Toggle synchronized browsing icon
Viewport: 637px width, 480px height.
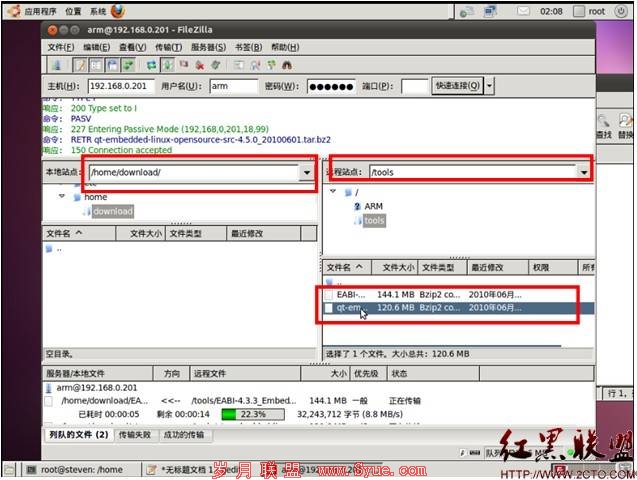click(271, 65)
